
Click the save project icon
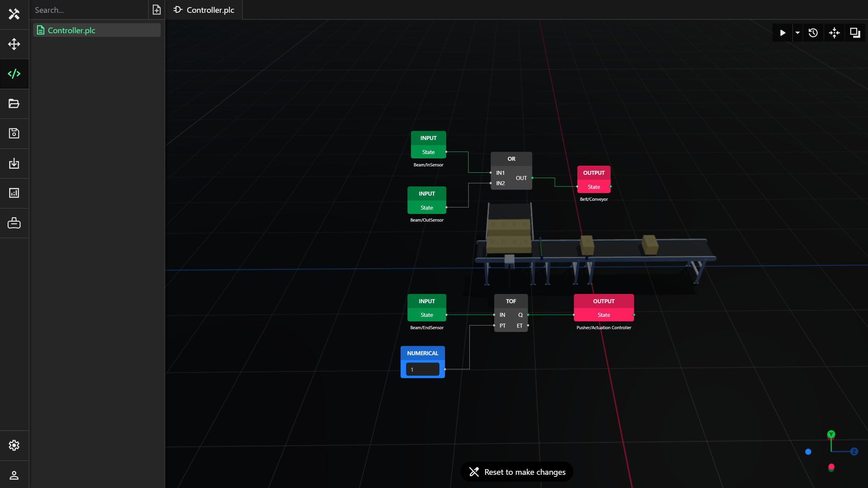click(x=14, y=133)
